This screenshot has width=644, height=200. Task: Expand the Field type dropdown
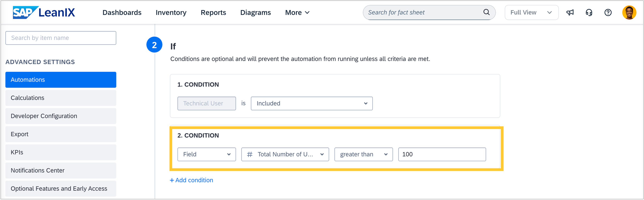coord(207,154)
